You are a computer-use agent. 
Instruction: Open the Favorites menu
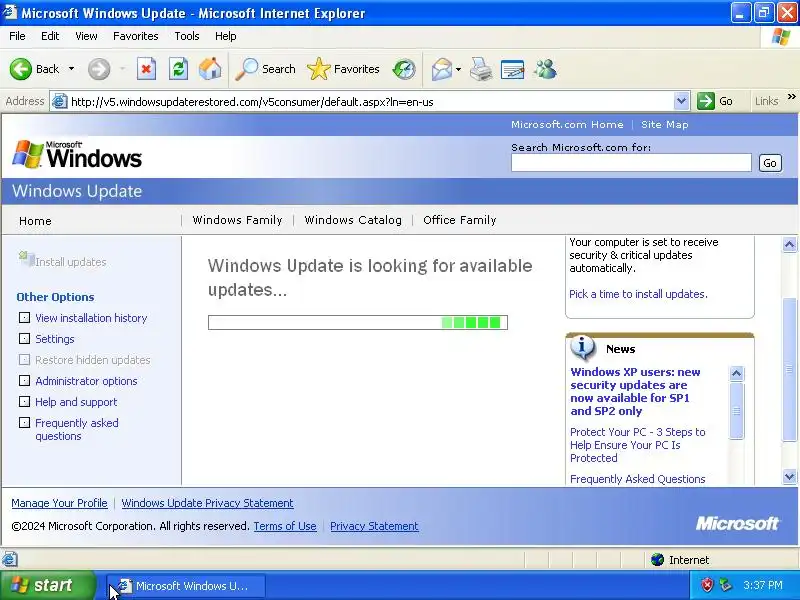[136, 36]
